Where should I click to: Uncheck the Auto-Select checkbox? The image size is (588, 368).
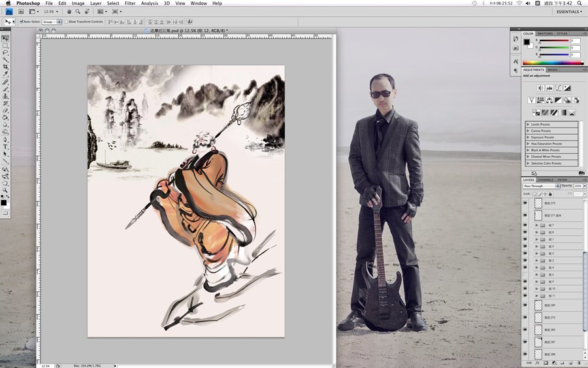click(x=22, y=22)
